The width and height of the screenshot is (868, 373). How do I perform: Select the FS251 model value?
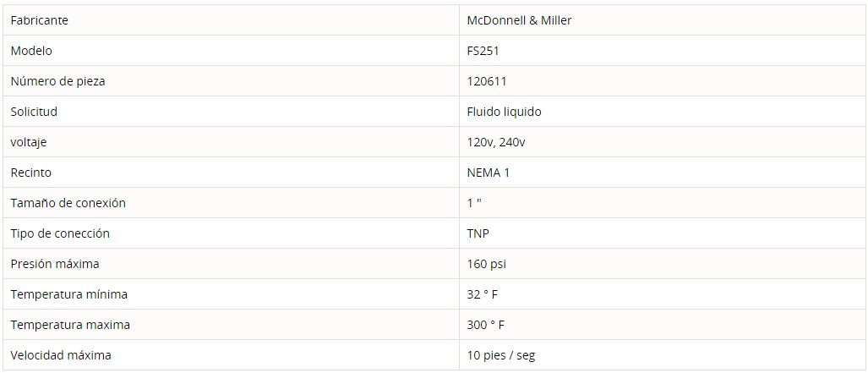(x=483, y=51)
